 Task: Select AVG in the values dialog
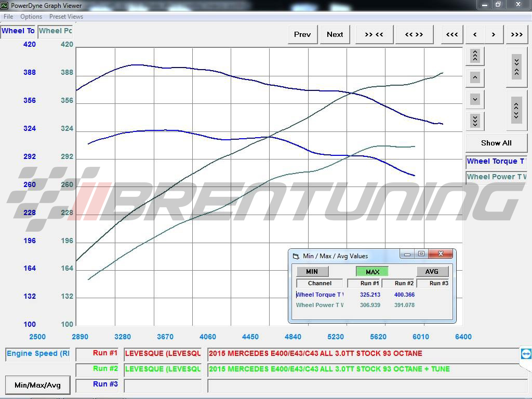point(432,271)
